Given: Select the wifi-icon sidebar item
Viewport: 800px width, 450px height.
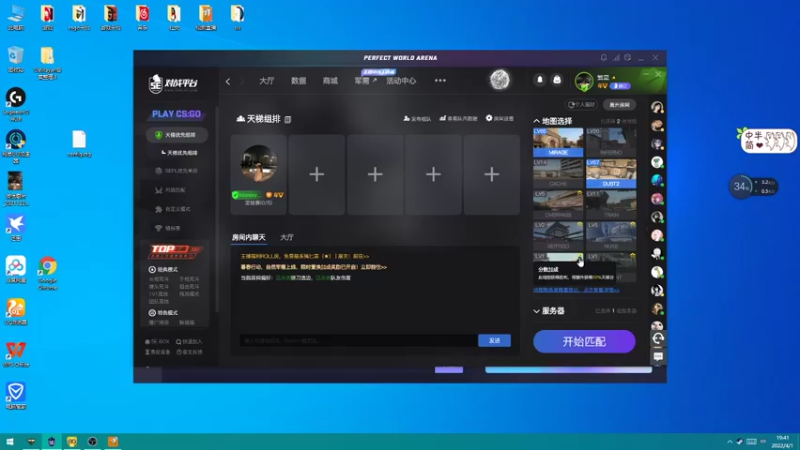Looking at the screenshot, I should (167, 228).
